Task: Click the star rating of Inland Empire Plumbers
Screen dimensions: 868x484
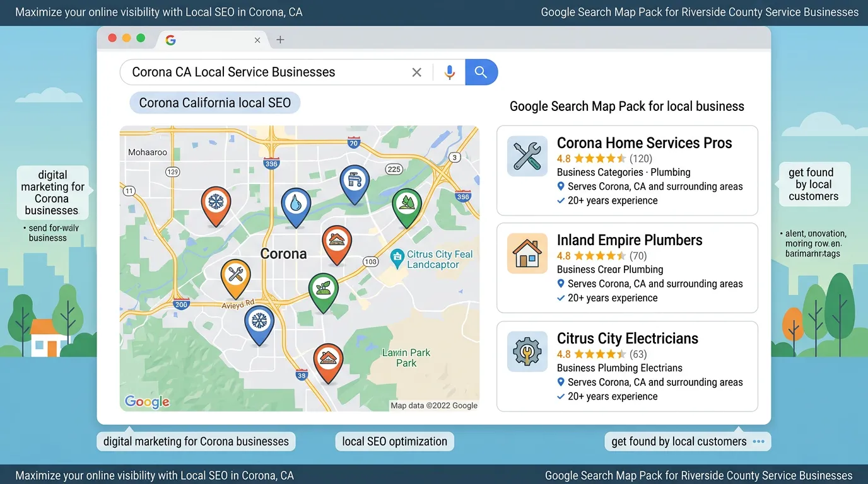Action: coord(600,256)
